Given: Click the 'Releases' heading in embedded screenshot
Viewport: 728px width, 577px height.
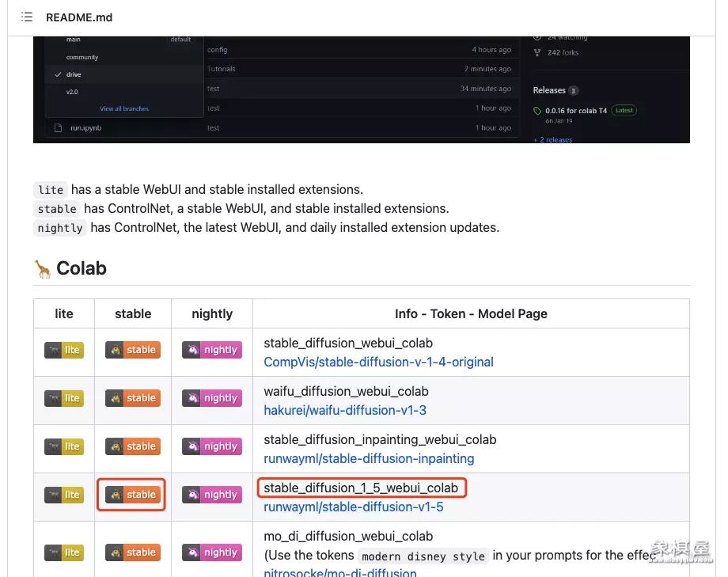Looking at the screenshot, I should pos(549,90).
